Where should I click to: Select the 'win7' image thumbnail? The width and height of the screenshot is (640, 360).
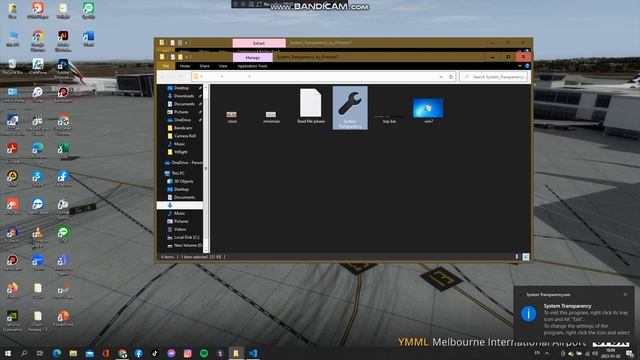click(428, 110)
